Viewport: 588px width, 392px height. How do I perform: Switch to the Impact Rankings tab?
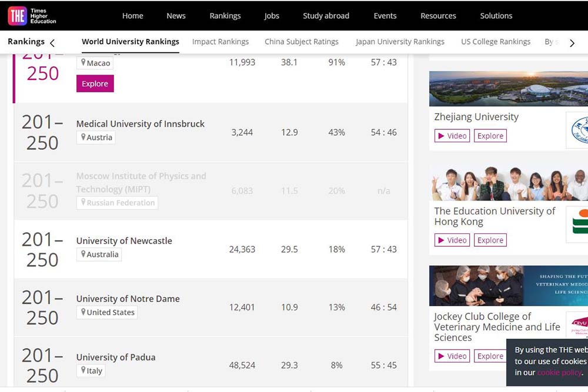[220, 42]
